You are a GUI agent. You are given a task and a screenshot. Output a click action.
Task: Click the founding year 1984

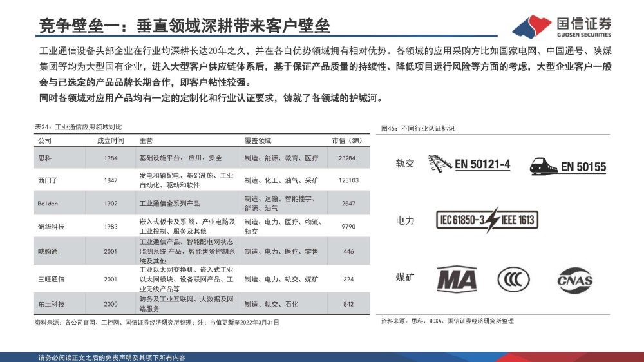coord(111,158)
